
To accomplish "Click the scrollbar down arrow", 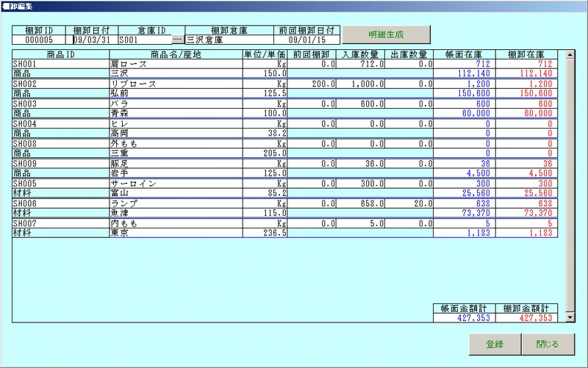I will pos(570,317).
